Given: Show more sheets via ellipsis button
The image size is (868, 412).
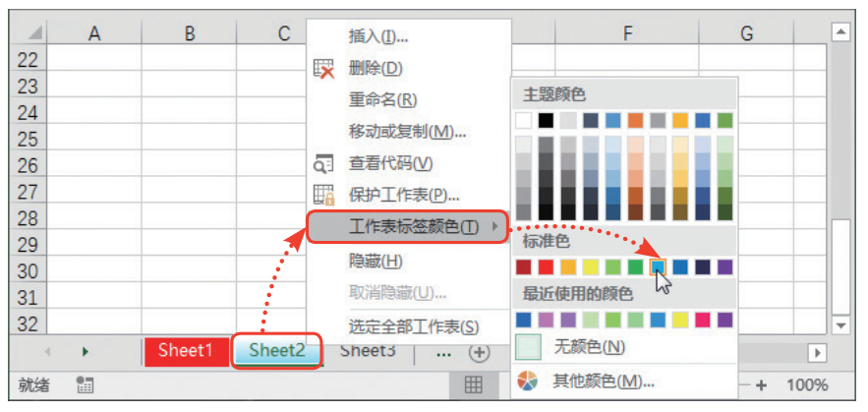Looking at the screenshot, I should tap(443, 353).
